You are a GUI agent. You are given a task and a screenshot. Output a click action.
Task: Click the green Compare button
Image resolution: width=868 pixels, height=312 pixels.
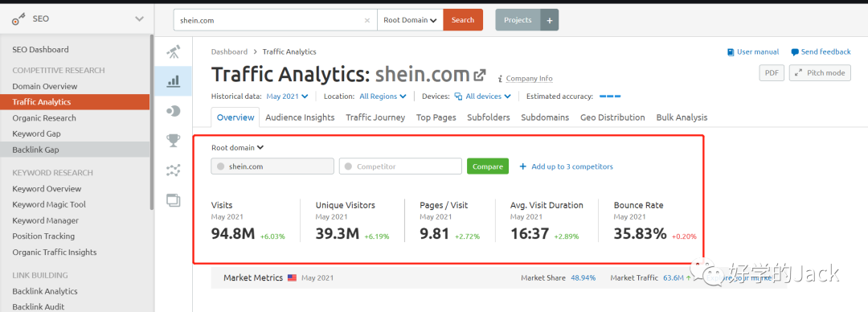[488, 166]
